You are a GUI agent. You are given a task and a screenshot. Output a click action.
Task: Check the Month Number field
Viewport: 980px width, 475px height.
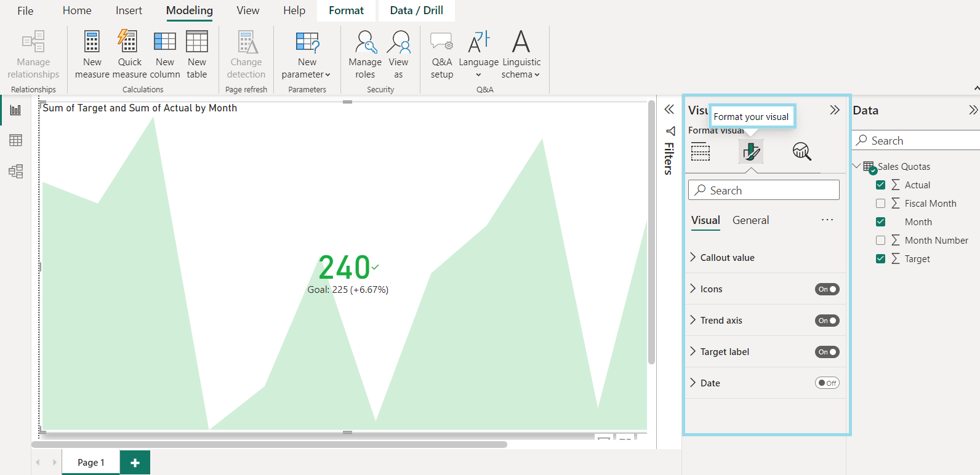coord(880,240)
